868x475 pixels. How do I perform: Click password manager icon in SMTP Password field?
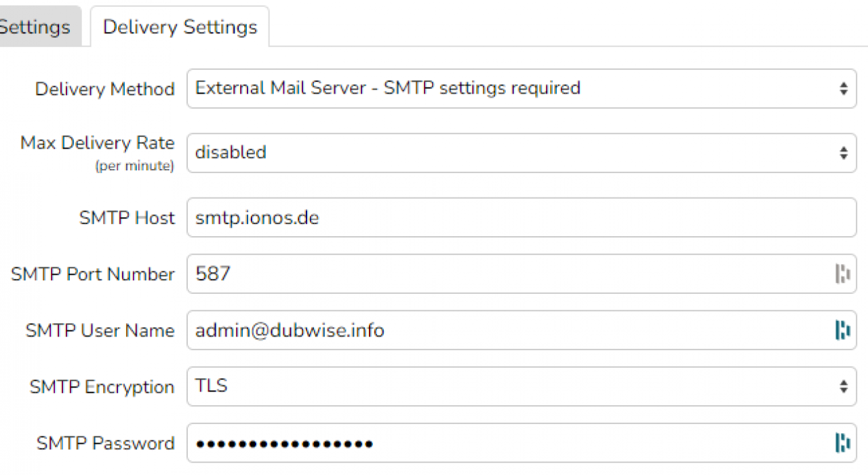pyautogui.click(x=842, y=443)
